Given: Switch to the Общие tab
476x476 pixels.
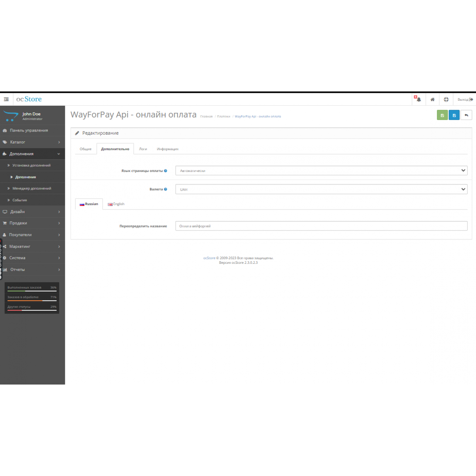Looking at the screenshot, I should pyautogui.click(x=86, y=149).
